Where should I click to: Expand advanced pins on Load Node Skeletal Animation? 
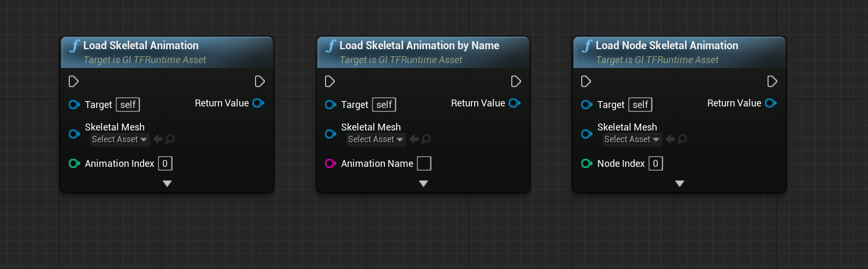(x=680, y=183)
